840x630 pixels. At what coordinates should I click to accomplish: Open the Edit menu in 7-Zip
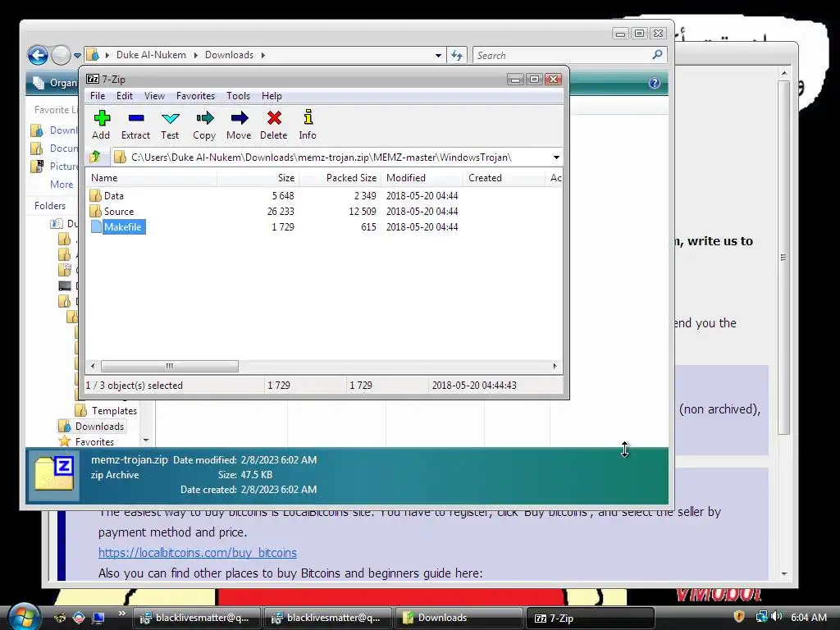pos(125,96)
